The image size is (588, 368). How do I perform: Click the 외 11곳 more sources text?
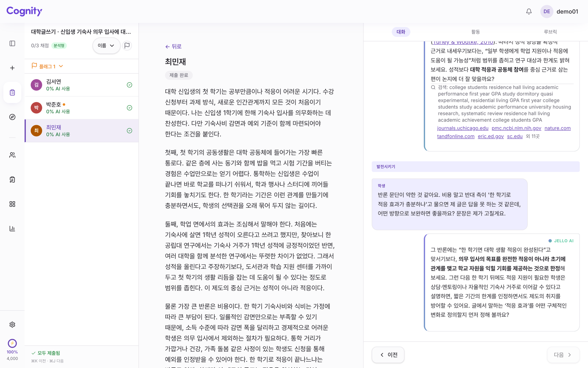533,136
